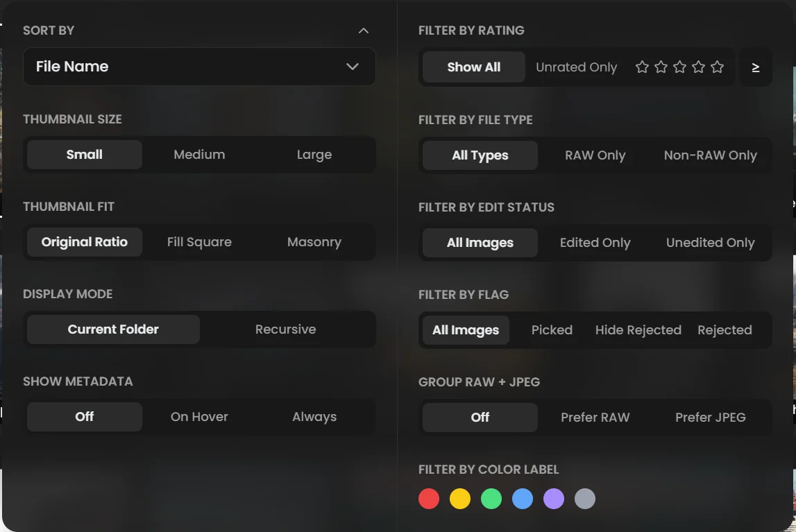Select All Images under Filter by Flag
The width and height of the screenshot is (796, 532).
(x=466, y=329)
